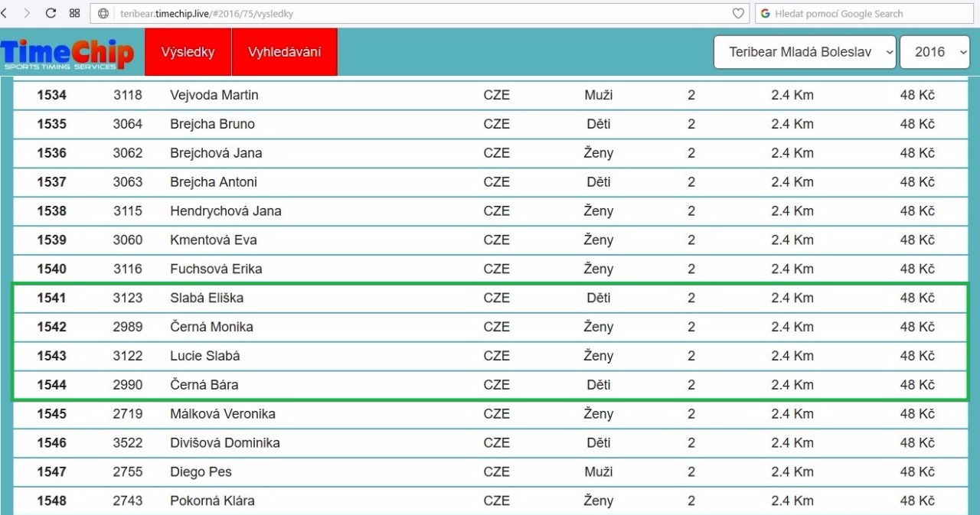Open the Vyhledávání tab

coord(284,52)
